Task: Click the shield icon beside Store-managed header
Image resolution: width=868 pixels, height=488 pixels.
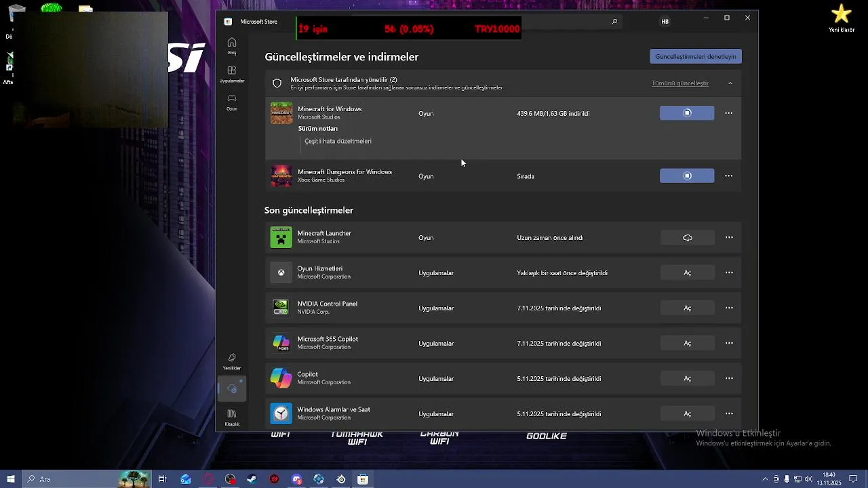Action: [x=277, y=83]
